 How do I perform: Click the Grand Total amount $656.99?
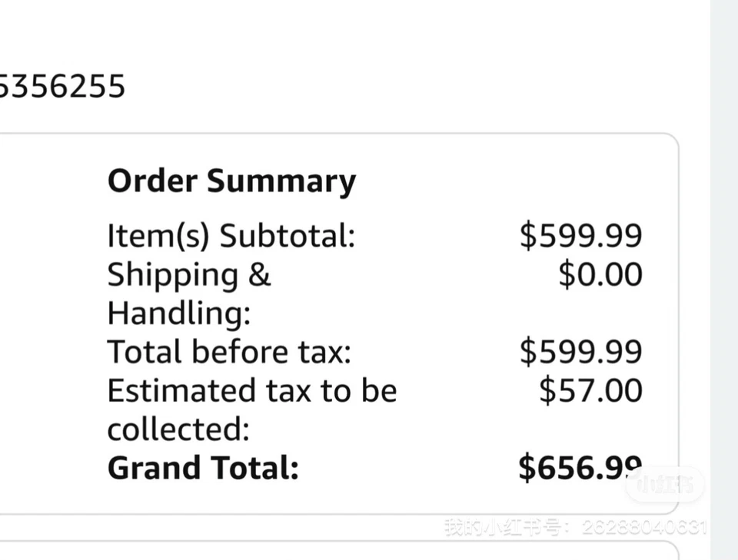(580, 468)
